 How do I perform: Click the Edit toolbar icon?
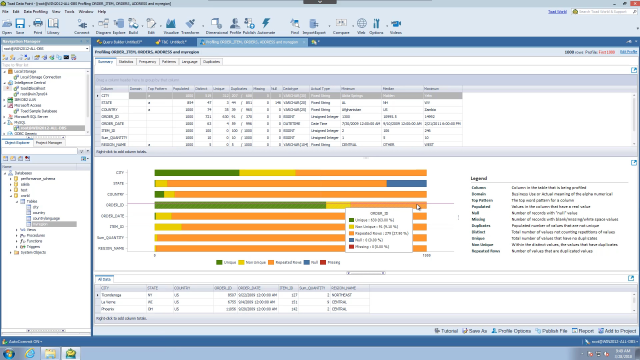(151, 26)
